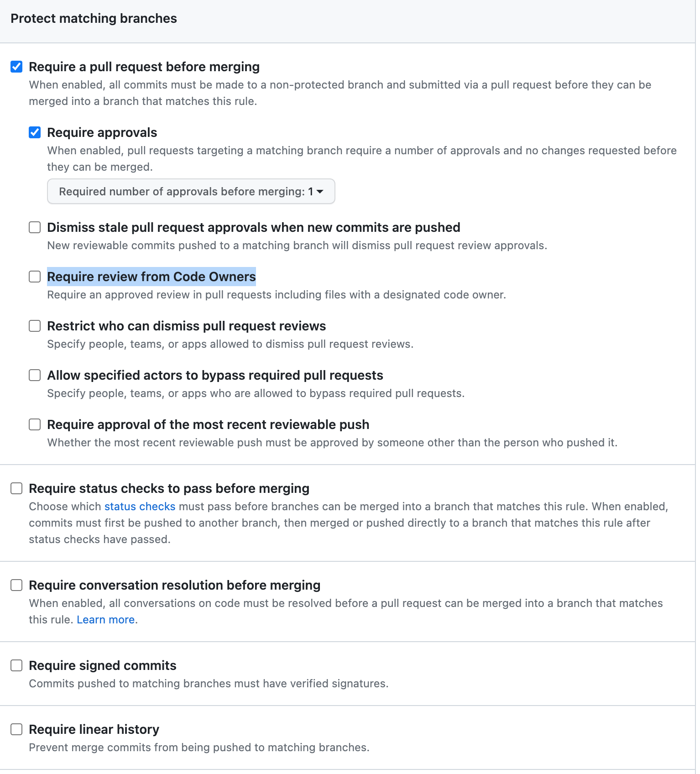
Task: Enable "Dismiss stale pull request approvals when new commits are pushed"
Action: click(35, 227)
